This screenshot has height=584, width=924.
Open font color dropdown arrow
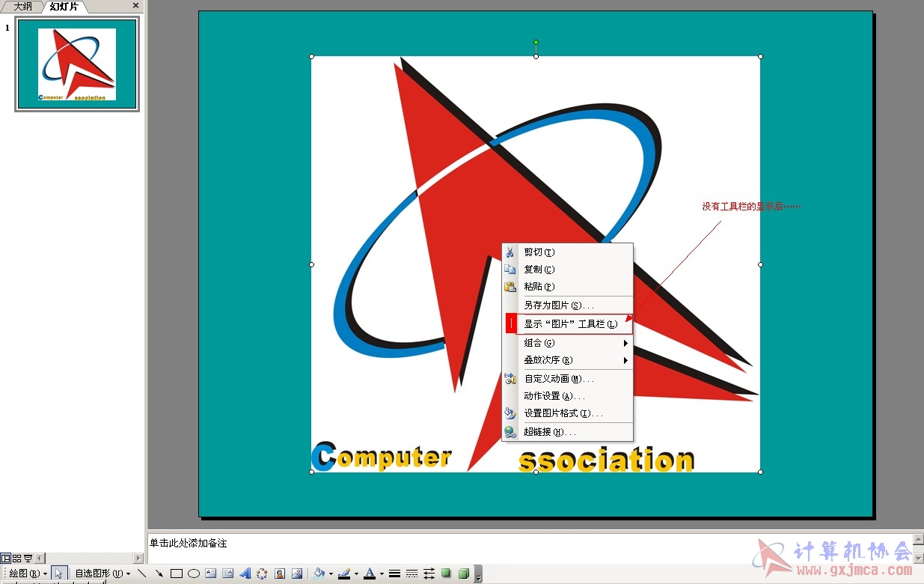click(x=382, y=574)
